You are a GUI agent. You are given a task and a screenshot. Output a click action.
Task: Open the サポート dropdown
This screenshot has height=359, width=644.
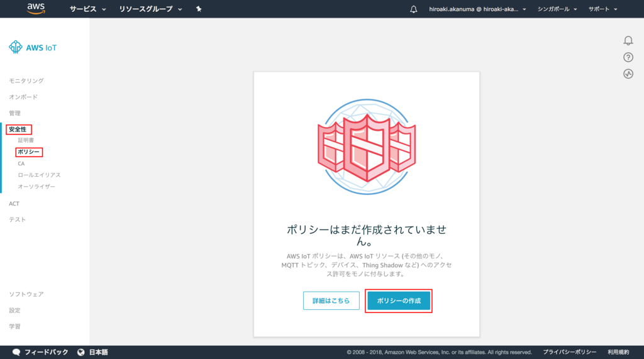click(602, 9)
